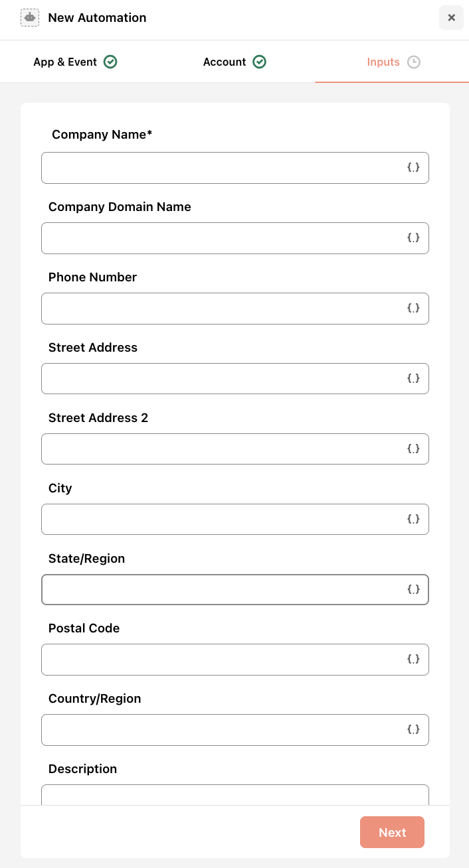
Task: Open variable picker for Company Domain Name
Action: (x=413, y=238)
